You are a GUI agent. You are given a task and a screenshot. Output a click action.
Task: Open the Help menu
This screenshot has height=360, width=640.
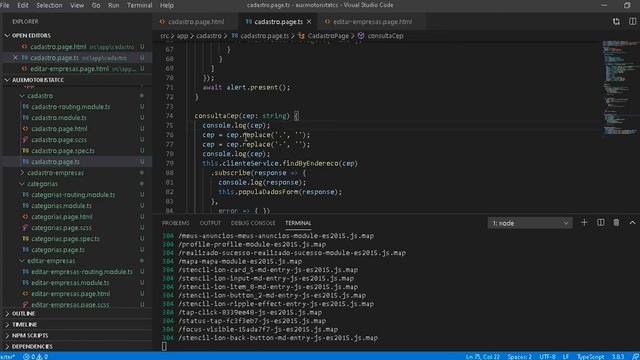[x=167, y=5]
